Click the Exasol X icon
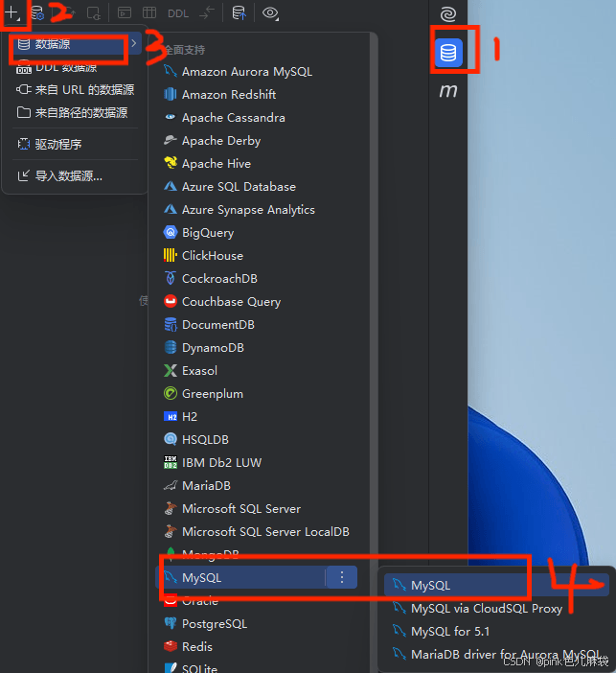This screenshot has width=616, height=673. 171,370
